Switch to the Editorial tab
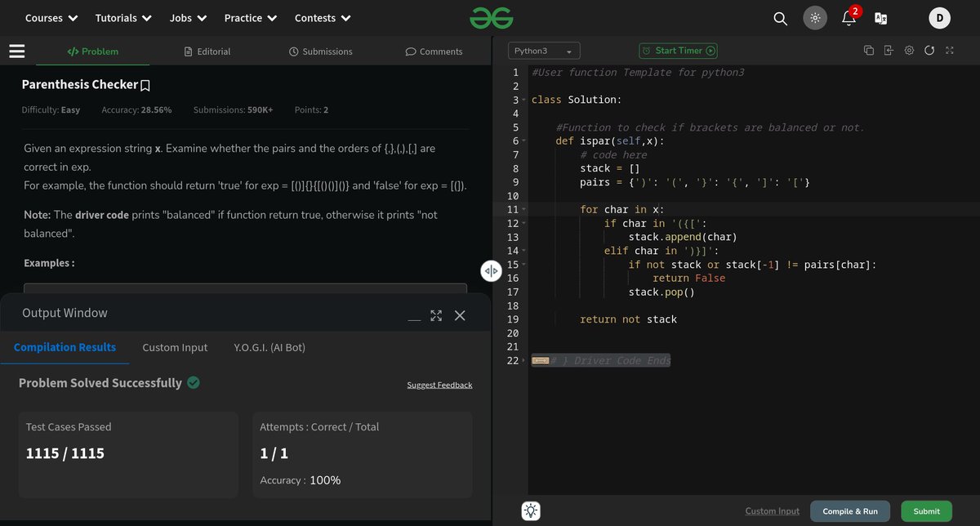 207,51
